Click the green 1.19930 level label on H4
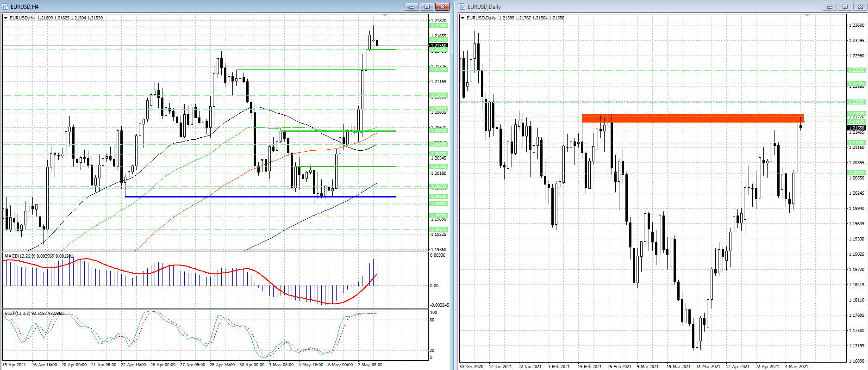Viewport: 868px width, 370px height. [439, 197]
